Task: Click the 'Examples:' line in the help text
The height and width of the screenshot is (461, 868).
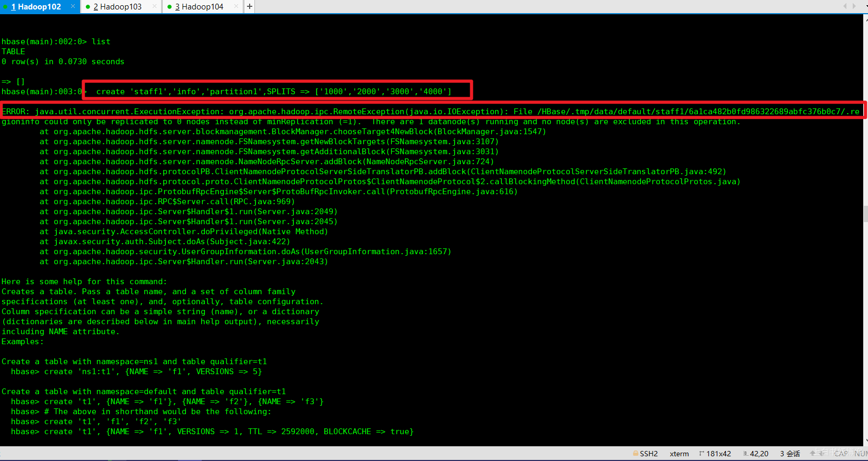Action: click(23, 342)
